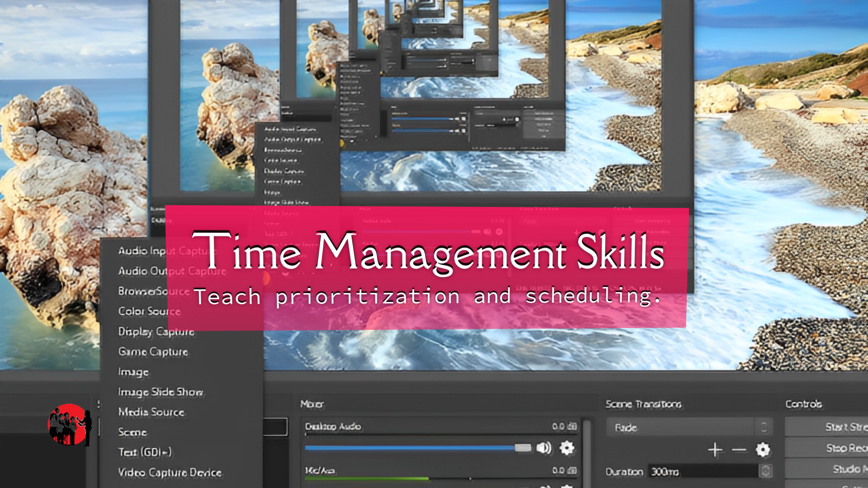Image resolution: width=868 pixels, height=488 pixels.
Task: Click the Controls panel heading
Action: pyautogui.click(x=803, y=404)
